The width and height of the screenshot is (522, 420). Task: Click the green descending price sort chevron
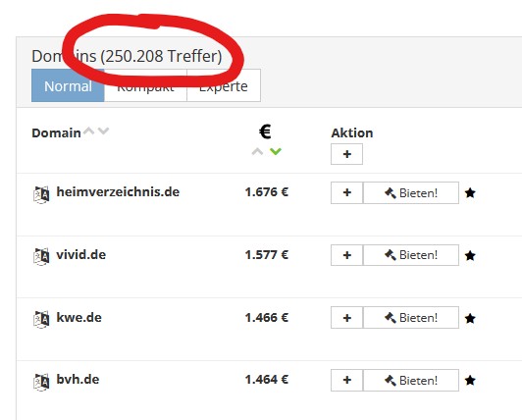(276, 151)
